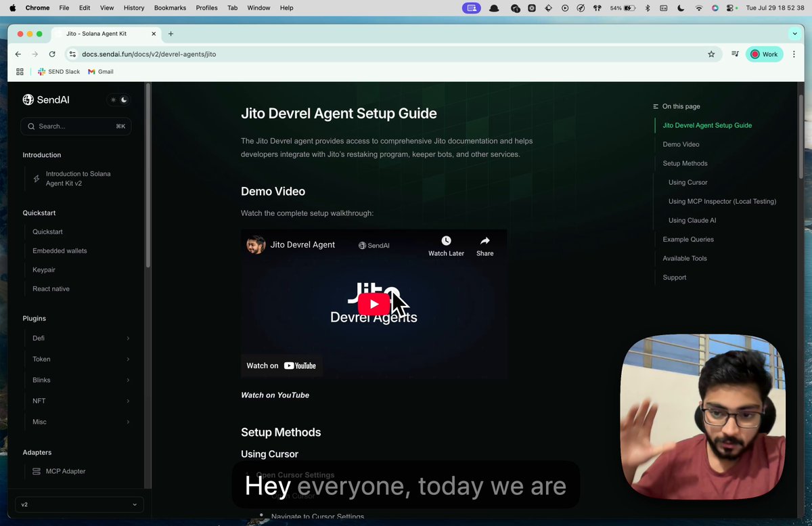This screenshot has height=526, width=812.
Task: Open the Embedded wallets page
Action: pyautogui.click(x=60, y=250)
